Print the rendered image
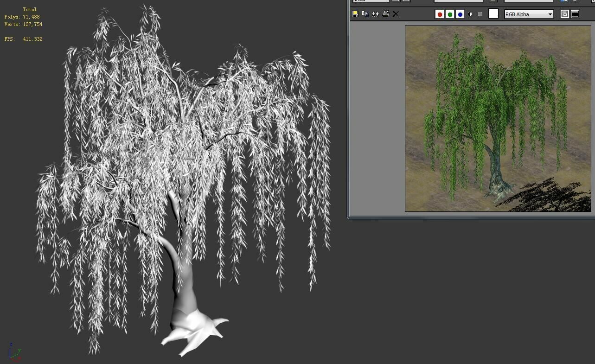595x364 pixels. point(385,14)
